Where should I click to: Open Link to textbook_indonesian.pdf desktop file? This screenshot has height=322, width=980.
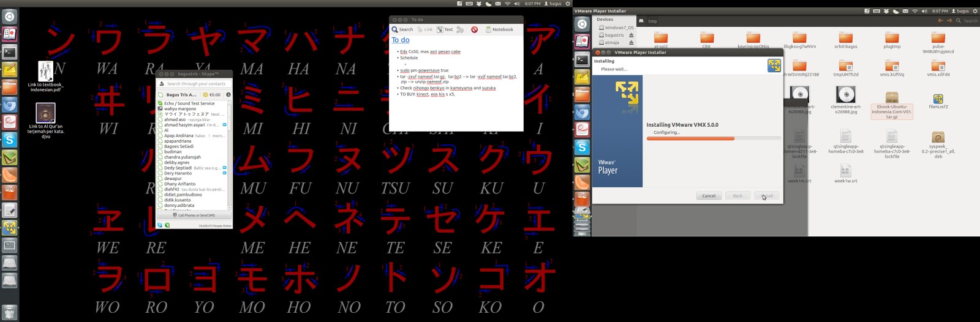(x=45, y=77)
